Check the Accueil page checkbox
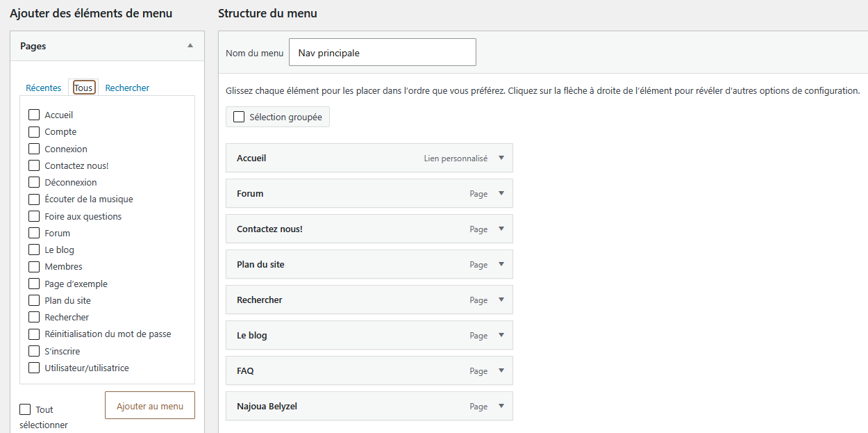 coord(34,115)
